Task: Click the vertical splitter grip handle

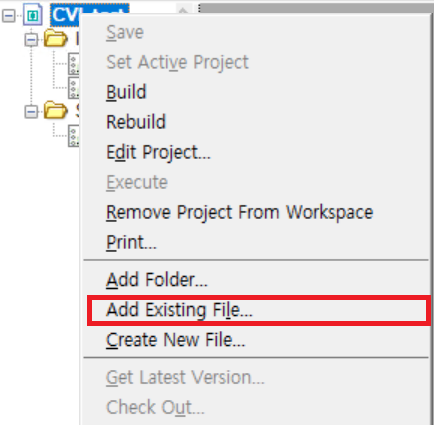Action: click(x=199, y=9)
